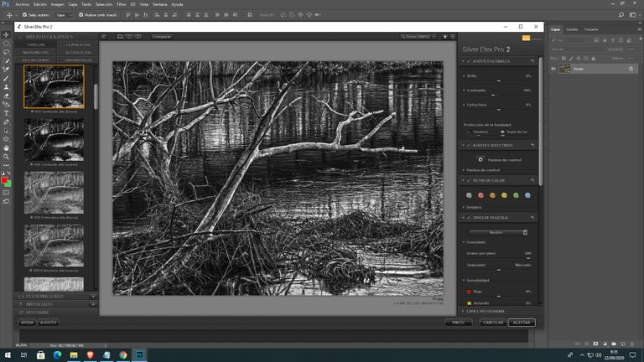
Task: Click the Cancelar button
Action: (x=493, y=323)
